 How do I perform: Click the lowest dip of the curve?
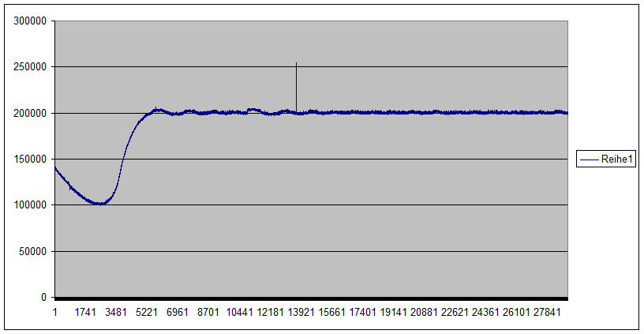[x=99, y=204]
